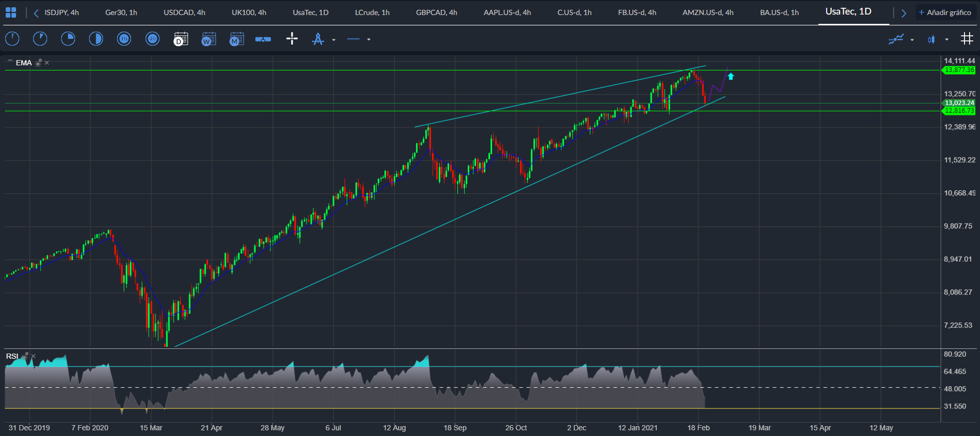Activate the crosshair cursor tool
980x436 pixels.
click(292, 38)
